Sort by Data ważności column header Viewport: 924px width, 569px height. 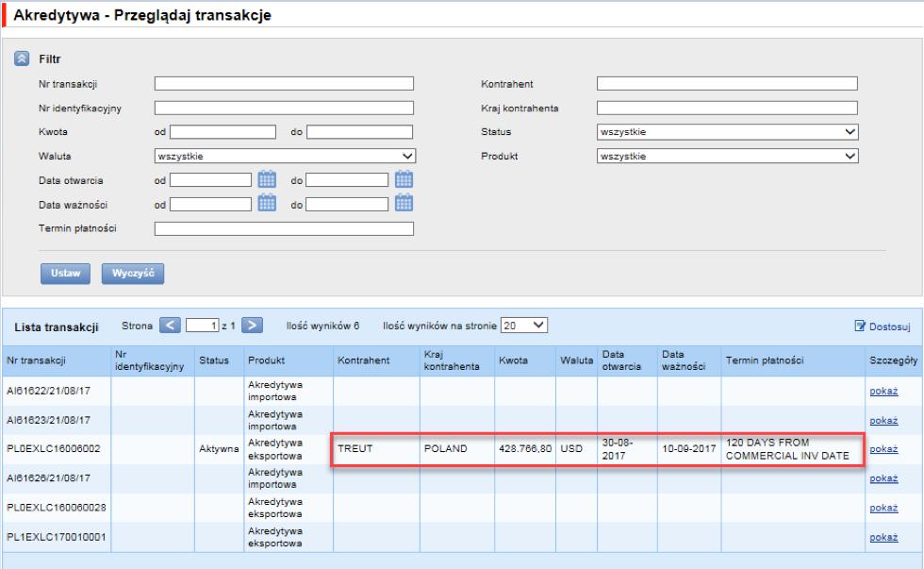coord(684,360)
